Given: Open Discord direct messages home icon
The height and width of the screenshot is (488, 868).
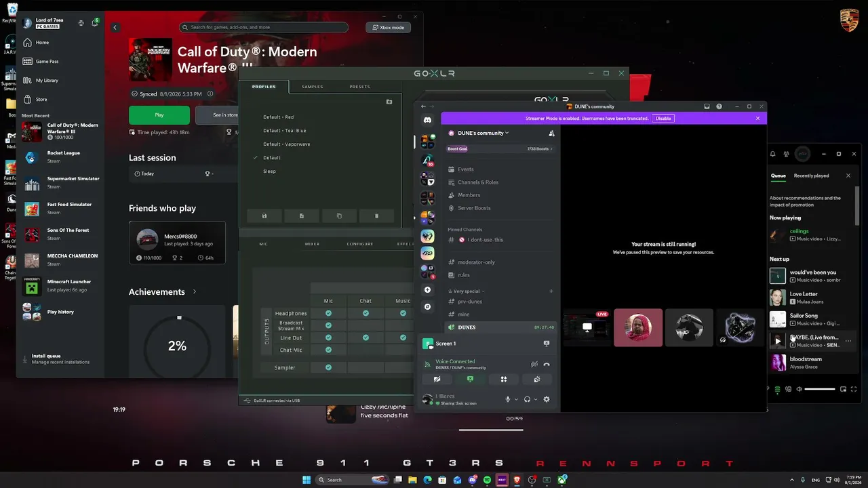Looking at the screenshot, I should pyautogui.click(x=427, y=120).
